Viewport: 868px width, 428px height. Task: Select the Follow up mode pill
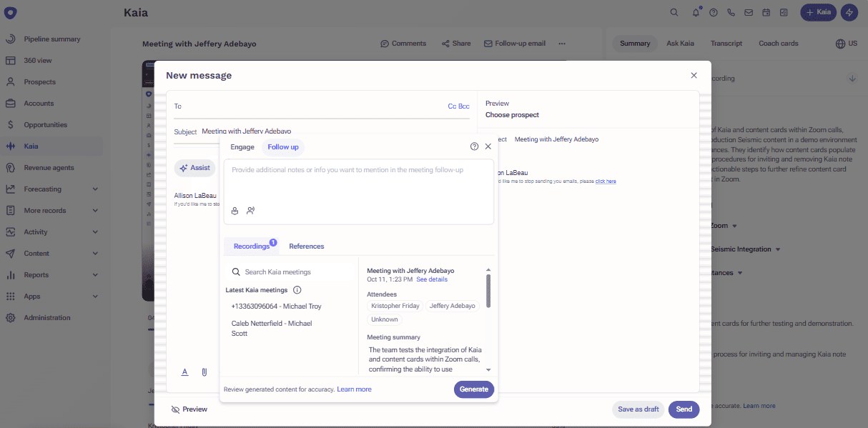283,146
